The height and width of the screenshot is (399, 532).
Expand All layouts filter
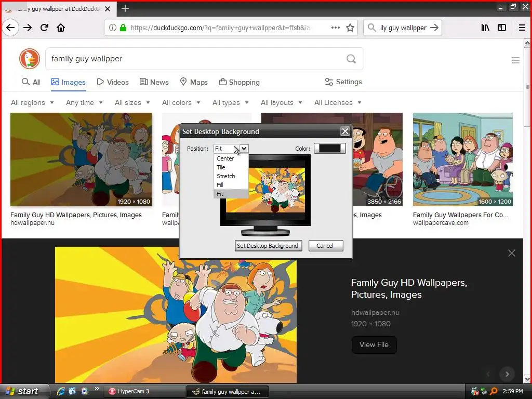281,102
